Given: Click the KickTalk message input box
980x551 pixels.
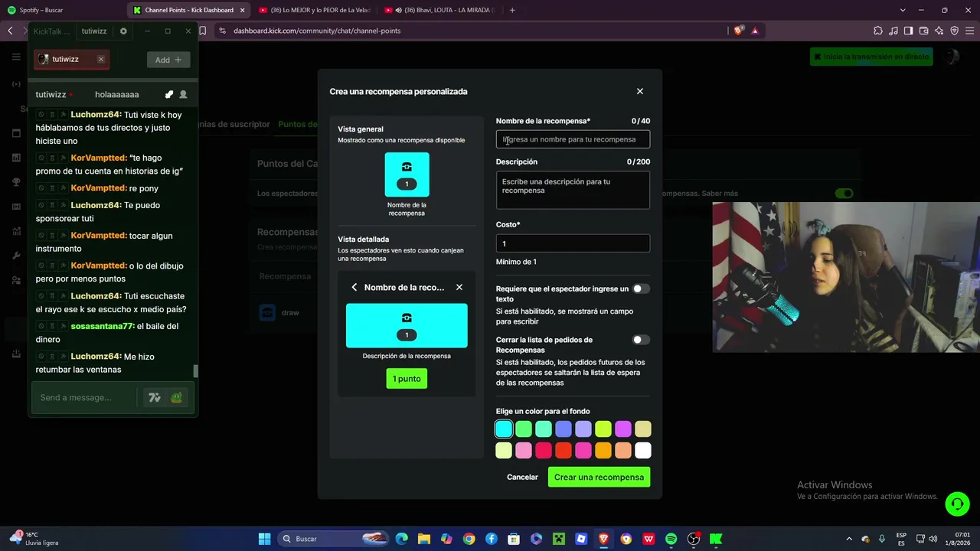Looking at the screenshot, I should click(86, 397).
